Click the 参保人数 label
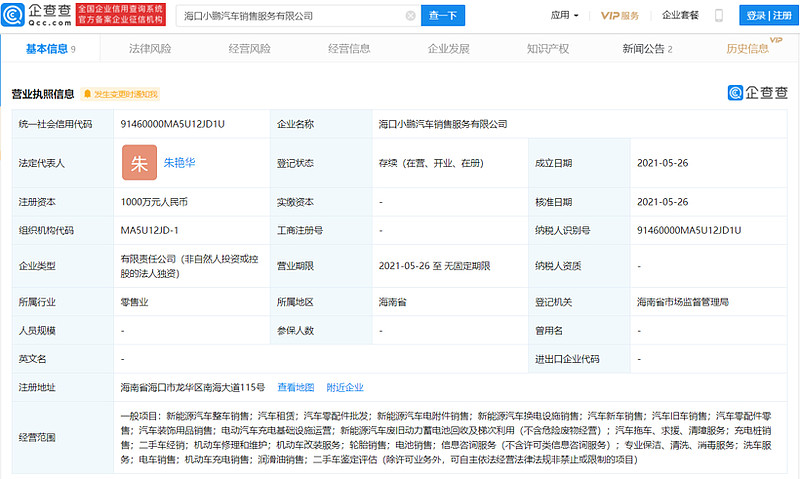 295,331
